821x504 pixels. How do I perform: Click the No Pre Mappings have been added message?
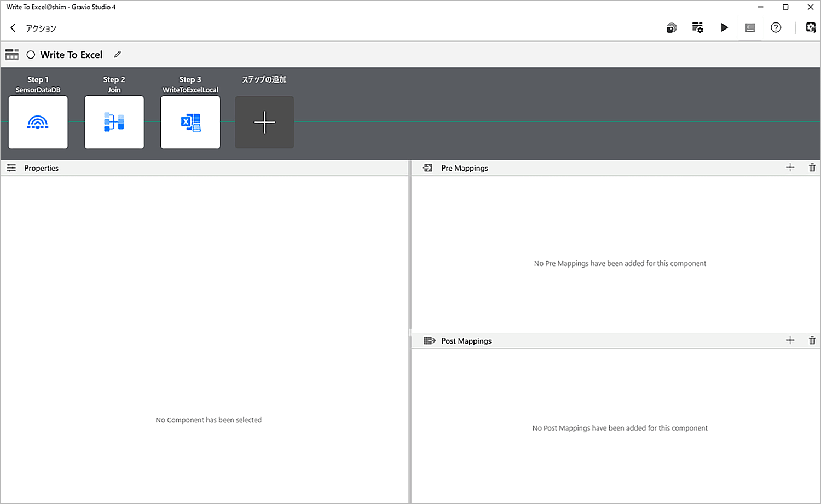(620, 263)
